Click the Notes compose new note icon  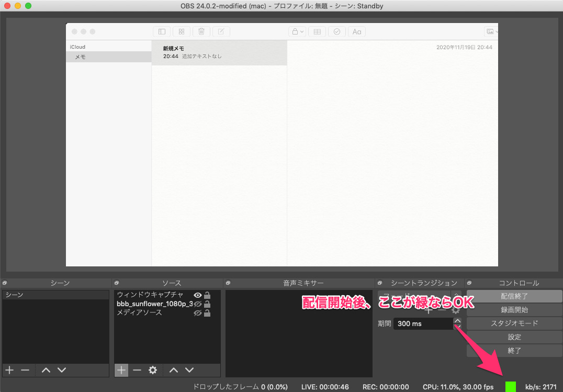221,31
